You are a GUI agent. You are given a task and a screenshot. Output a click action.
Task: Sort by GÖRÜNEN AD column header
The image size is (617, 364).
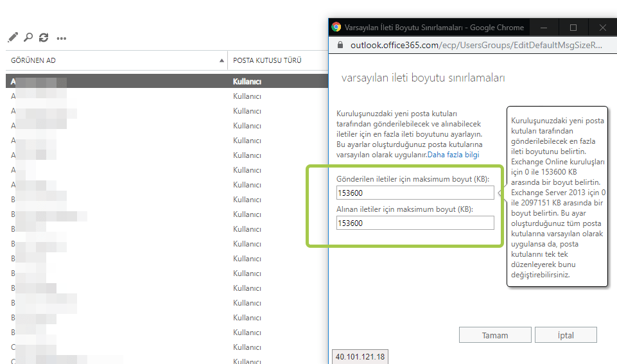33,60
